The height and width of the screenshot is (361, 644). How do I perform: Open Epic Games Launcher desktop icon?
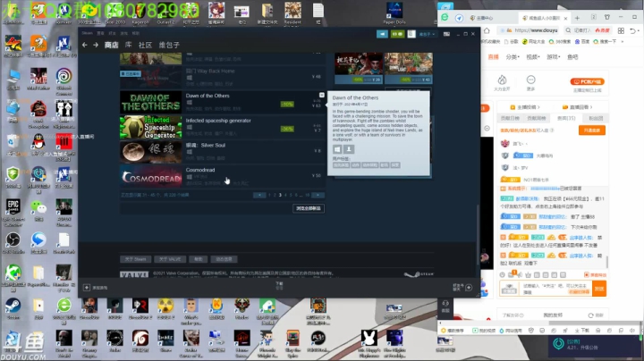click(x=13, y=213)
